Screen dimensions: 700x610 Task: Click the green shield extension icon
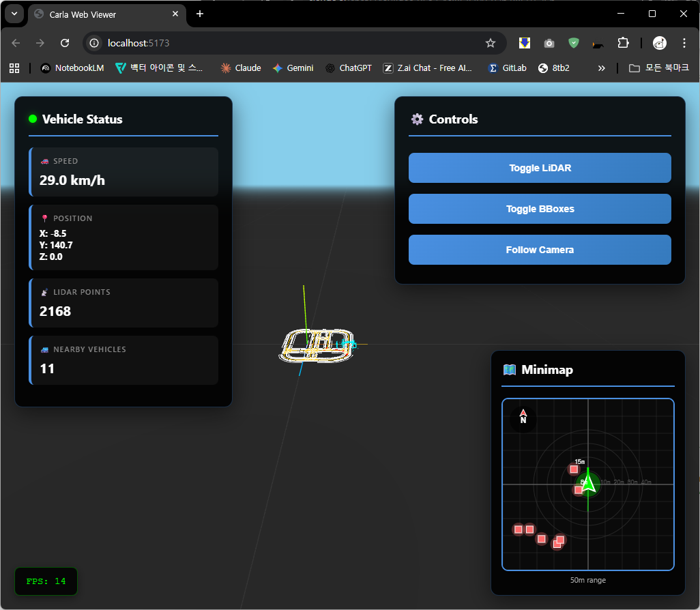coord(573,43)
